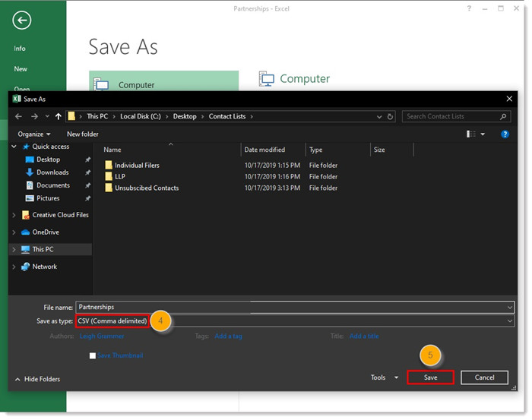Open the Help question mark icon
The image size is (532, 420).
(505, 134)
